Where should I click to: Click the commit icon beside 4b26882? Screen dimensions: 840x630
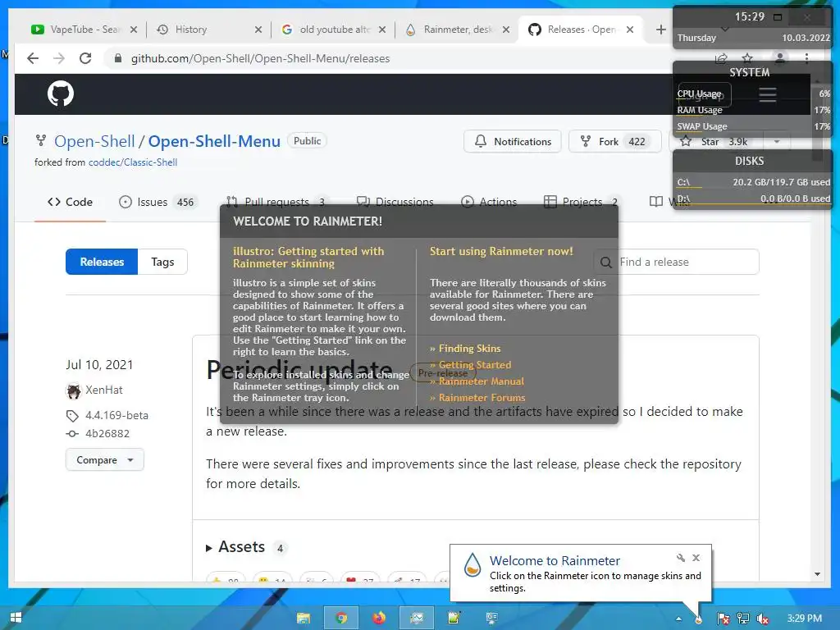72,434
